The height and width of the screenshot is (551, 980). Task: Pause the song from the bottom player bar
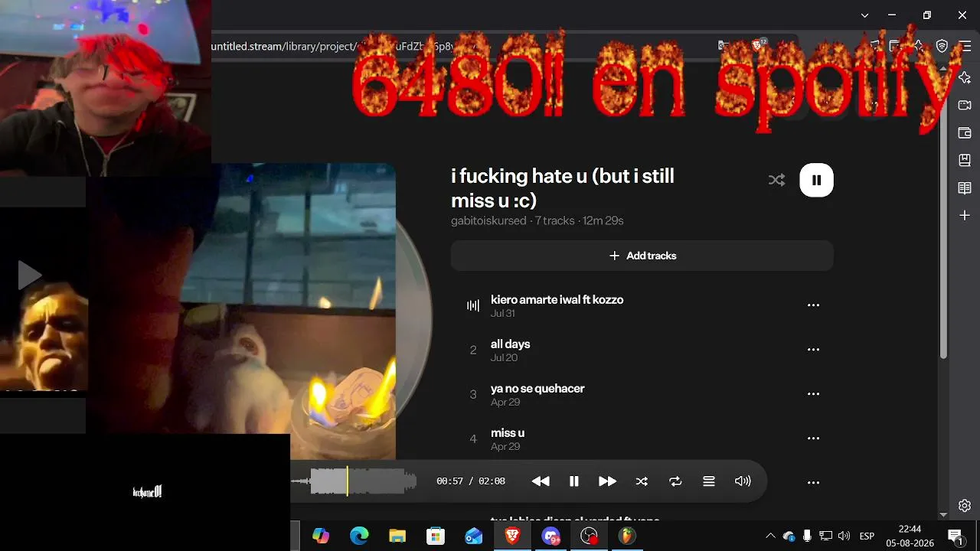pos(573,481)
